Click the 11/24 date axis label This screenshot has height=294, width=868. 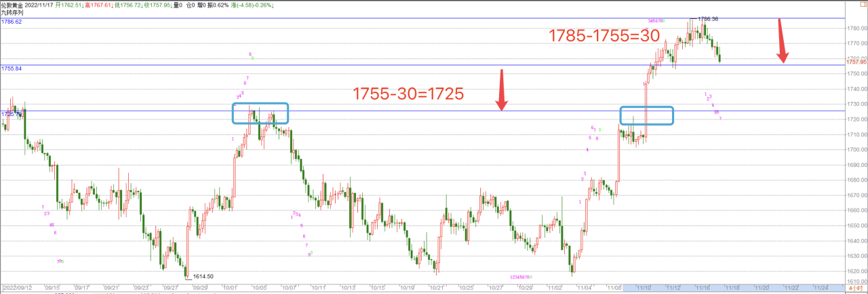point(822,288)
